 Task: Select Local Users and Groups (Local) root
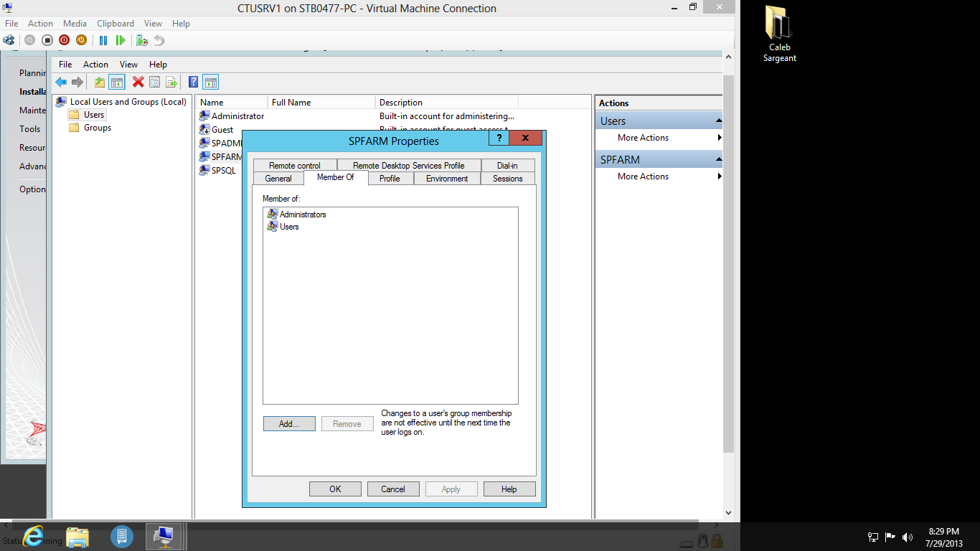click(x=121, y=102)
